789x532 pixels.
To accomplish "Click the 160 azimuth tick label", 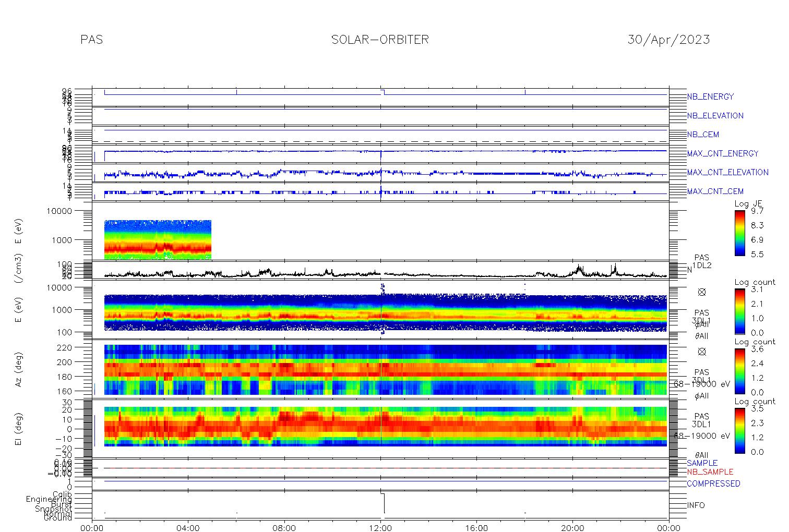I will pyautogui.click(x=65, y=391).
